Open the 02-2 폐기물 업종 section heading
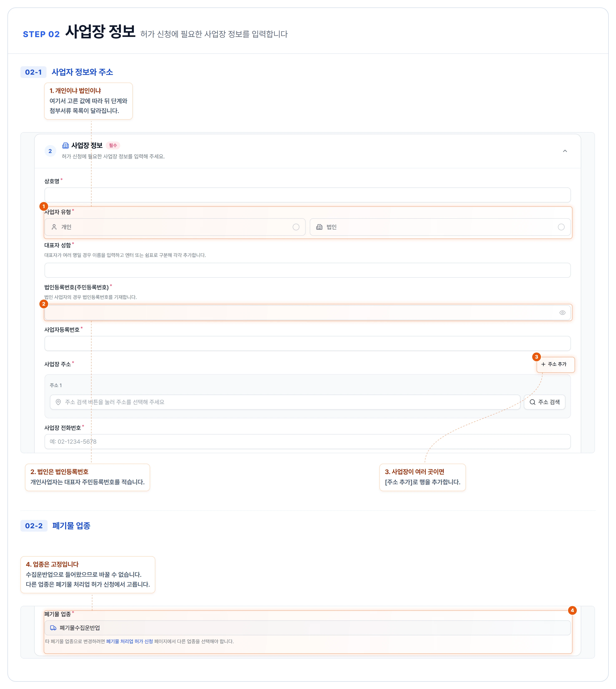Image resolution: width=616 pixels, height=689 pixels. point(55,526)
